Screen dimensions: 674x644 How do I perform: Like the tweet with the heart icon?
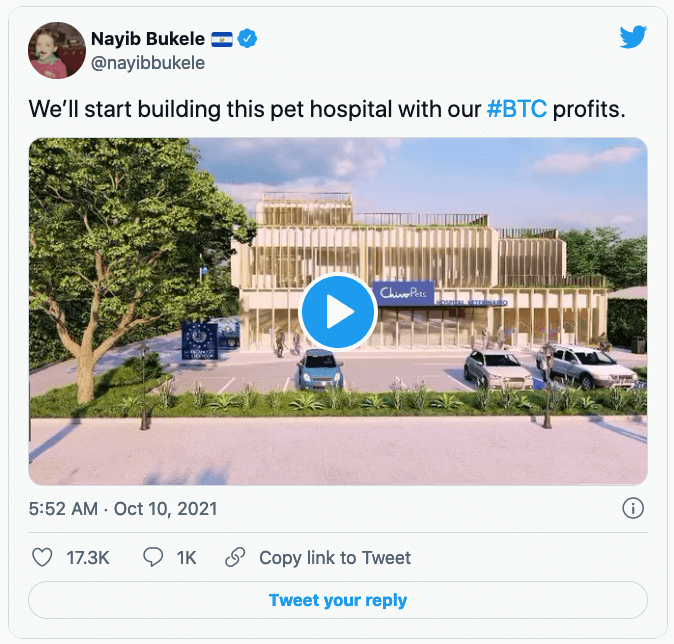pos(42,557)
